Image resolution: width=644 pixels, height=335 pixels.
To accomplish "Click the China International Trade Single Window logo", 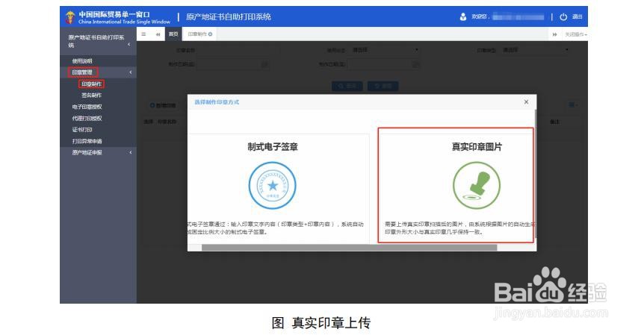I will point(118,17).
